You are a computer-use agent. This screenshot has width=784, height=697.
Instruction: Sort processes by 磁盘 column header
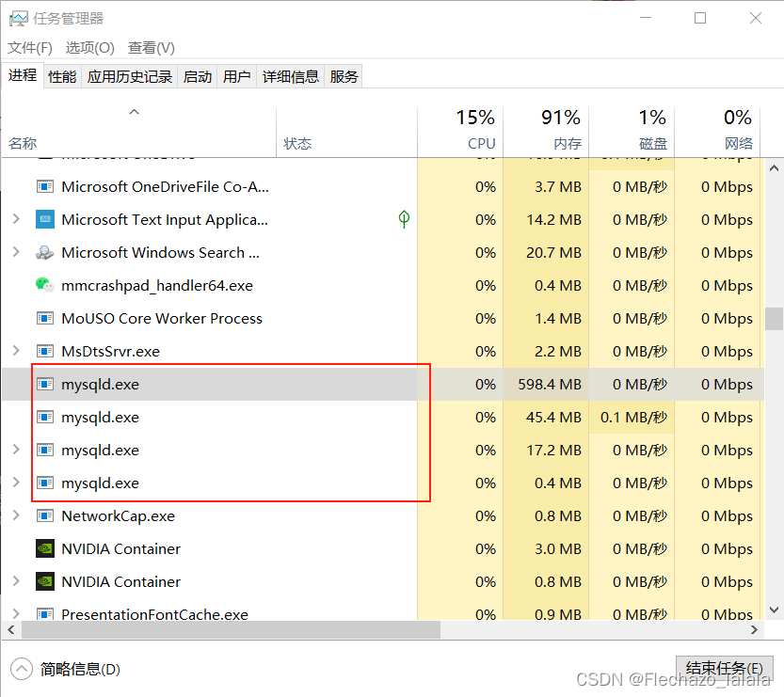632,133
